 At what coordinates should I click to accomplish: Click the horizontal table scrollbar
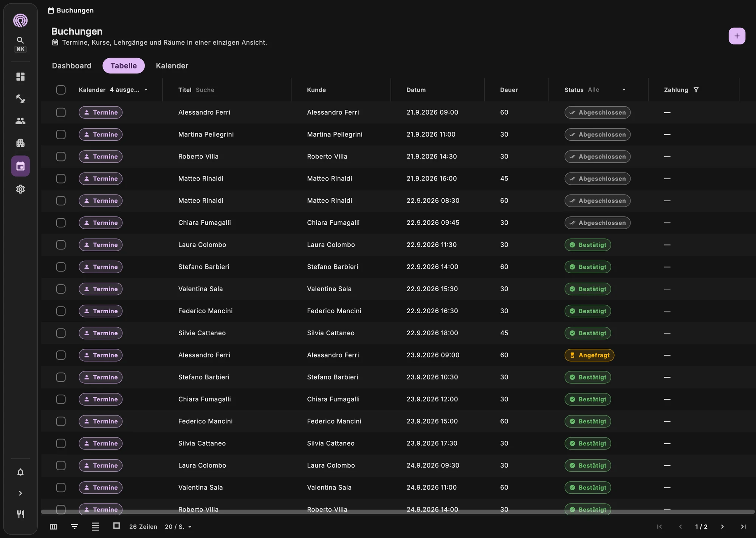398,512
